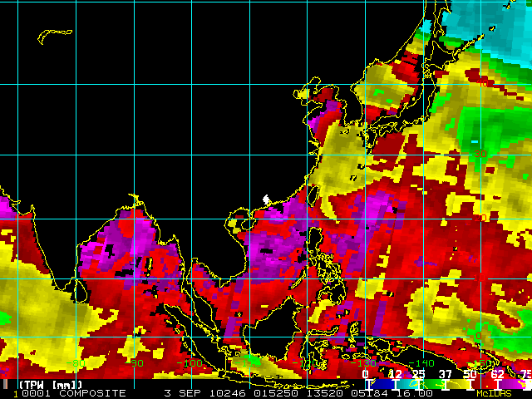Click the color bar scale label '12'
This screenshot has height=399, width=532.
[396, 374]
